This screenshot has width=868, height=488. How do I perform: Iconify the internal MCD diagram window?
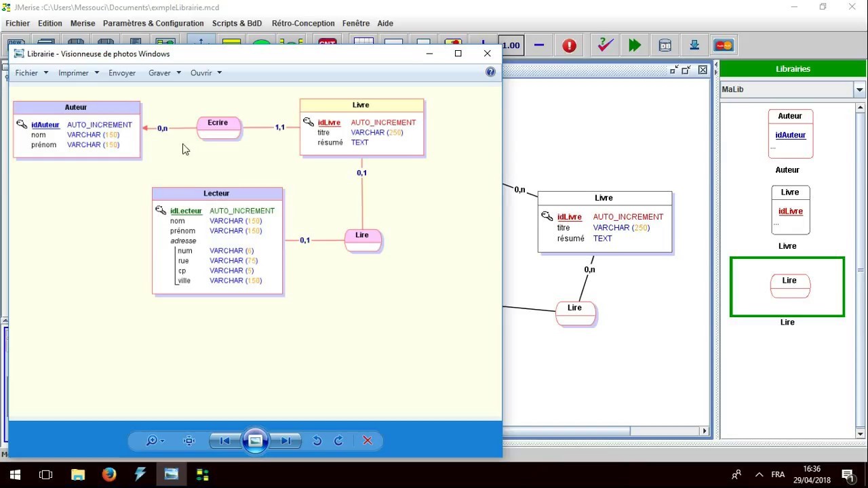click(x=673, y=70)
